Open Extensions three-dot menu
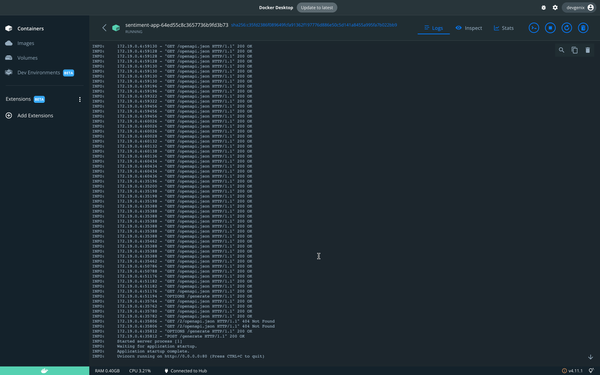The height and width of the screenshot is (375, 600). (x=80, y=99)
